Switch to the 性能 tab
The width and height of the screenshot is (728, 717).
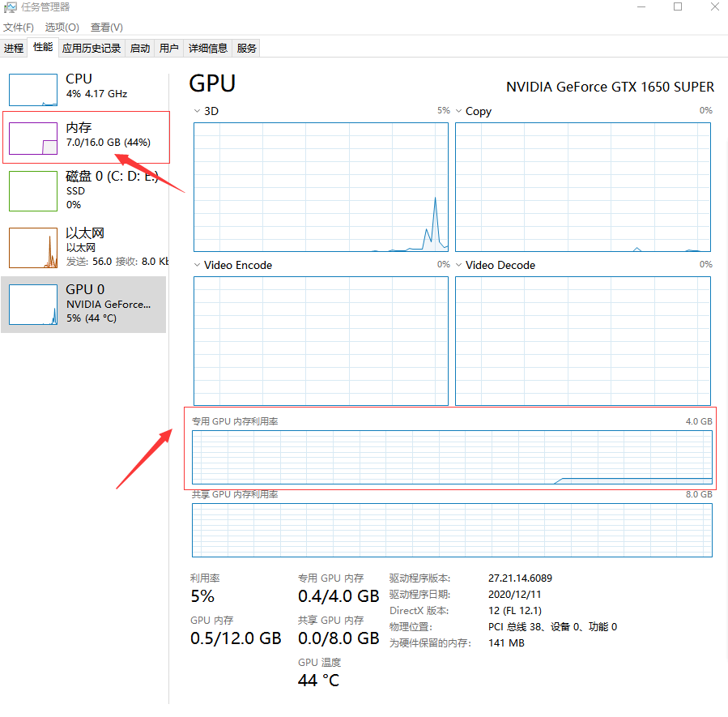[x=43, y=47]
